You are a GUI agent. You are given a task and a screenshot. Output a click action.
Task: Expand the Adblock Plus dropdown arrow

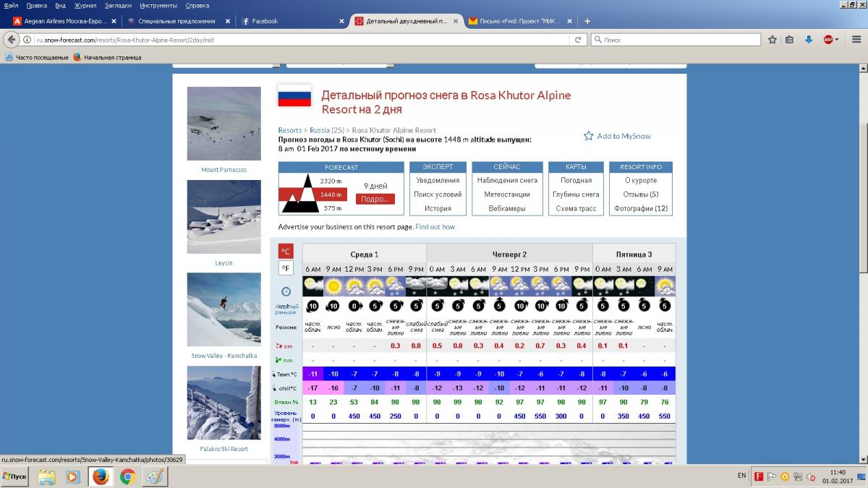(837, 40)
